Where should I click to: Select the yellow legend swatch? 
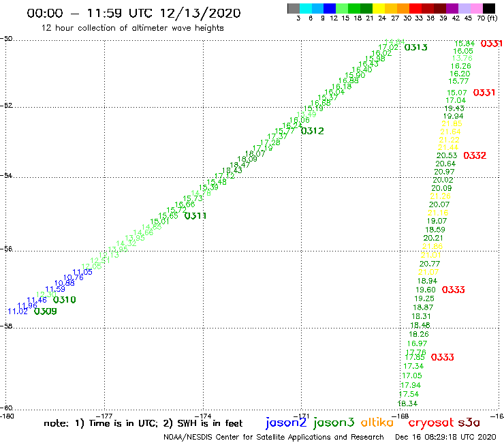tap(379, 9)
